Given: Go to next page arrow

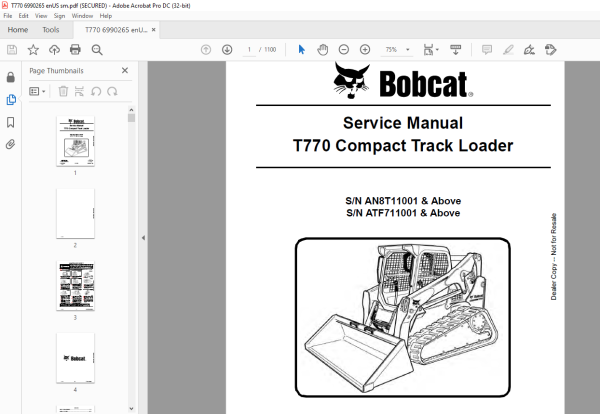Looking at the screenshot, I should (x=227, y=50).
